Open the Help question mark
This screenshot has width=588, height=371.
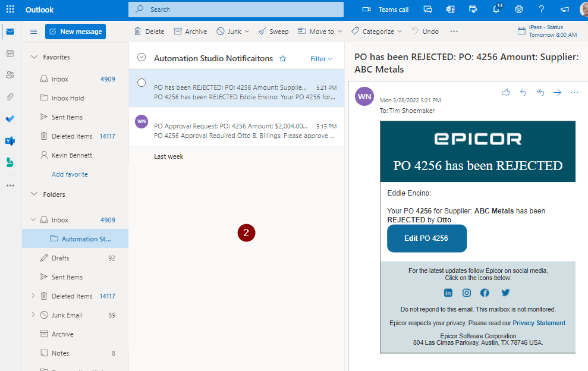pos(542,10)
